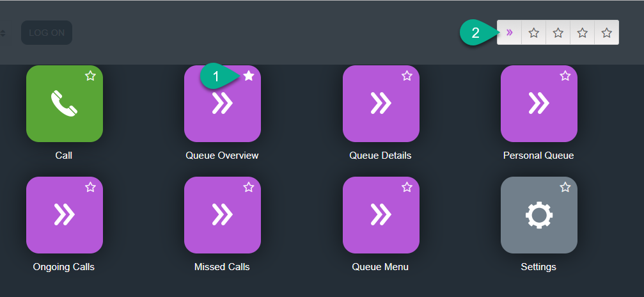Toggle favorite star on Queue Details tile
The height and width of the screenshot is (297, 644).
tap(407, 76)
